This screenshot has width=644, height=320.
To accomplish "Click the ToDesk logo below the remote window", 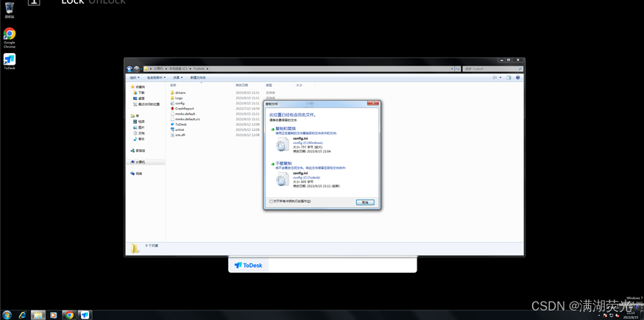I will (x=248, y=266).
